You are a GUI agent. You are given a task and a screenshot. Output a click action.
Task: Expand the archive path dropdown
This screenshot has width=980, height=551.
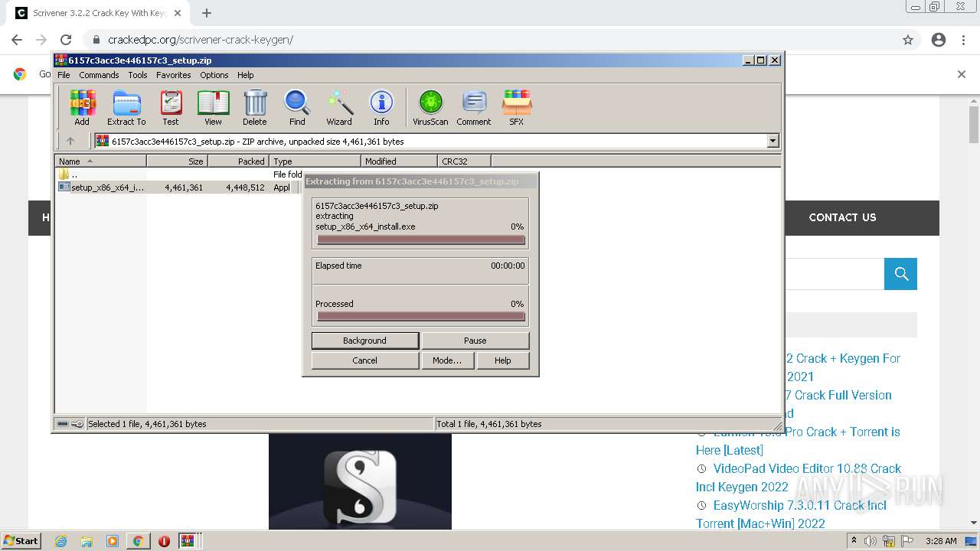point(773,141)
